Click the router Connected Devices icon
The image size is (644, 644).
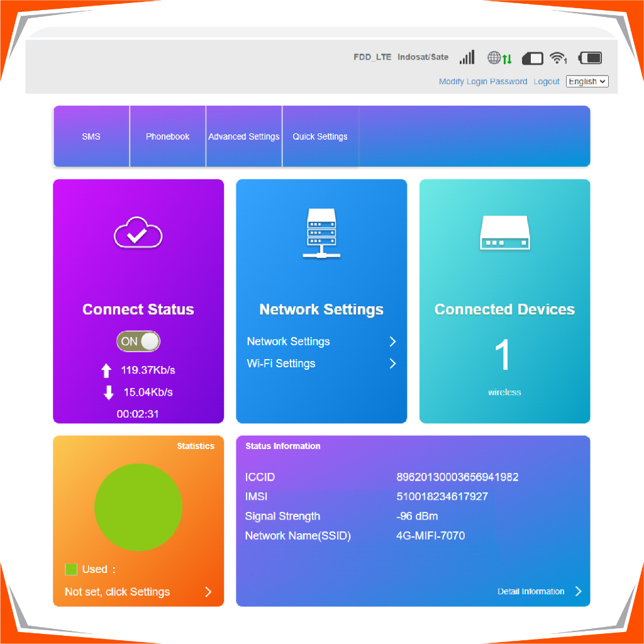(504, 233)
